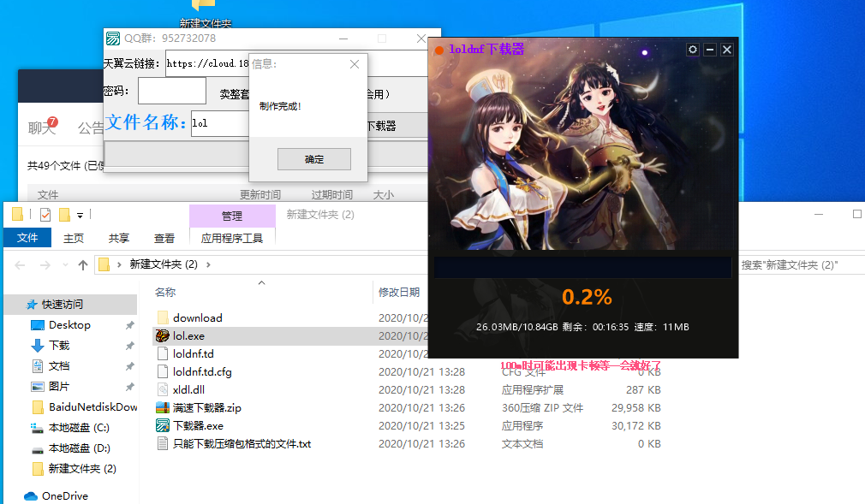Click the 29,958 KB size cell
Viewport: 865px width, 504px height.
tap(636, 408)
